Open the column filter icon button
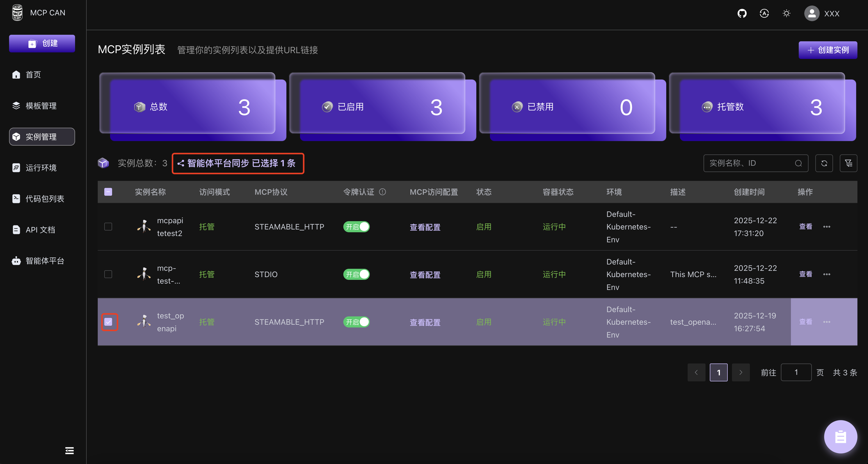This screenshot has width=868, height=464. pos(848,163)
